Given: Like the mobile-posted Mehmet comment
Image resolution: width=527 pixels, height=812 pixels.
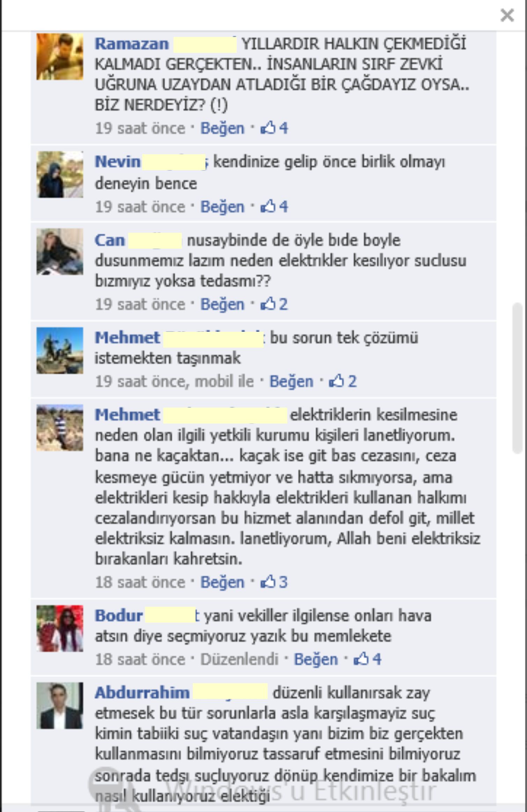Looking at the screenshot, I should 291,381.
